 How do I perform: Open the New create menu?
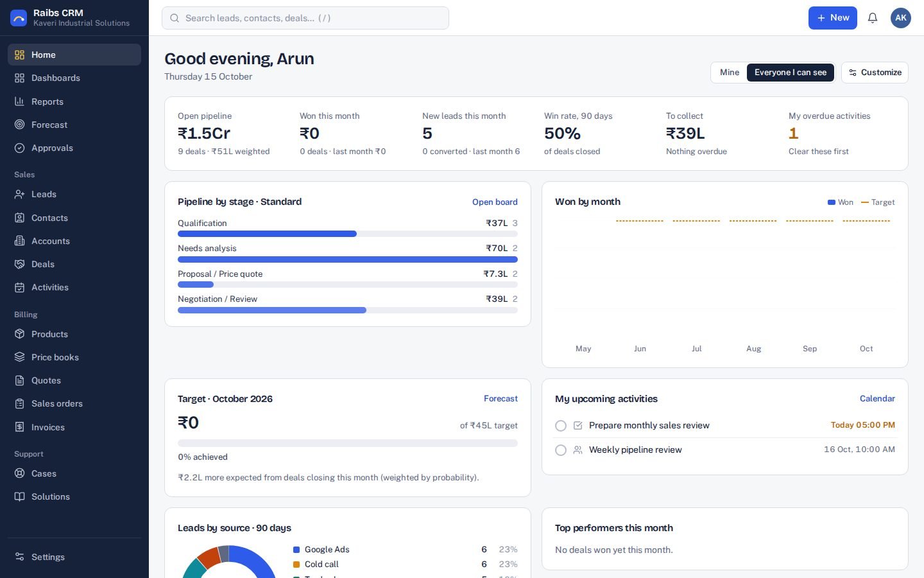[833, 18]
